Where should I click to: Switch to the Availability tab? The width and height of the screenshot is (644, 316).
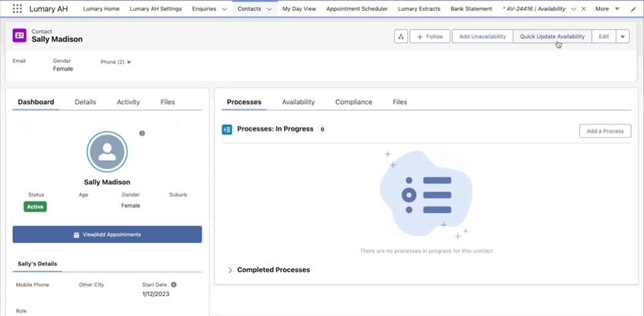point(298,102)
